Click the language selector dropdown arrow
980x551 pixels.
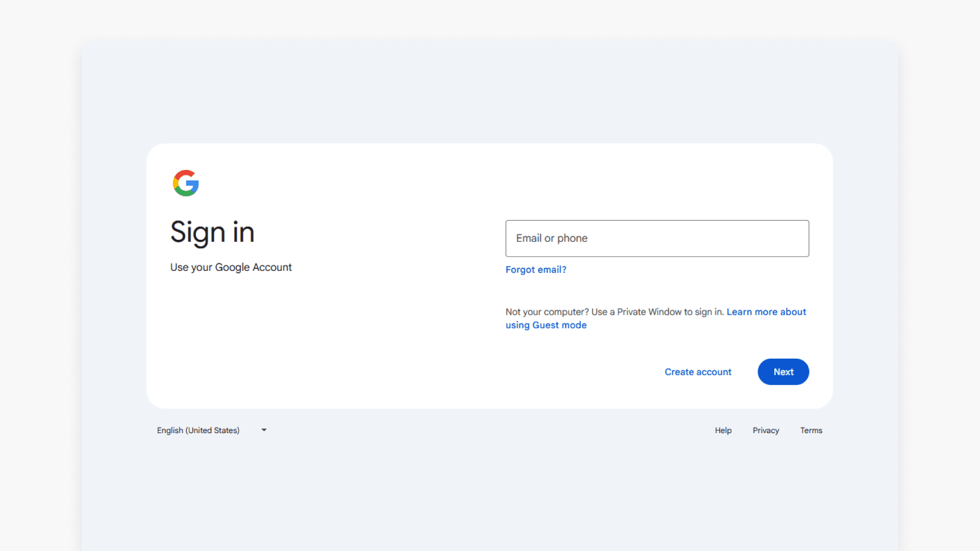pyautogui.click(x=264, y=430)
